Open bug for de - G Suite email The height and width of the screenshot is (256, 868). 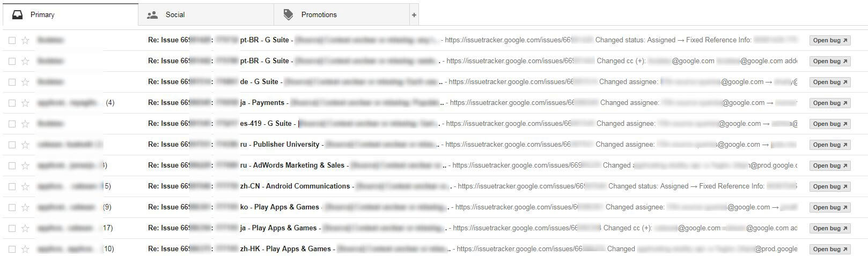coord(829,82)
